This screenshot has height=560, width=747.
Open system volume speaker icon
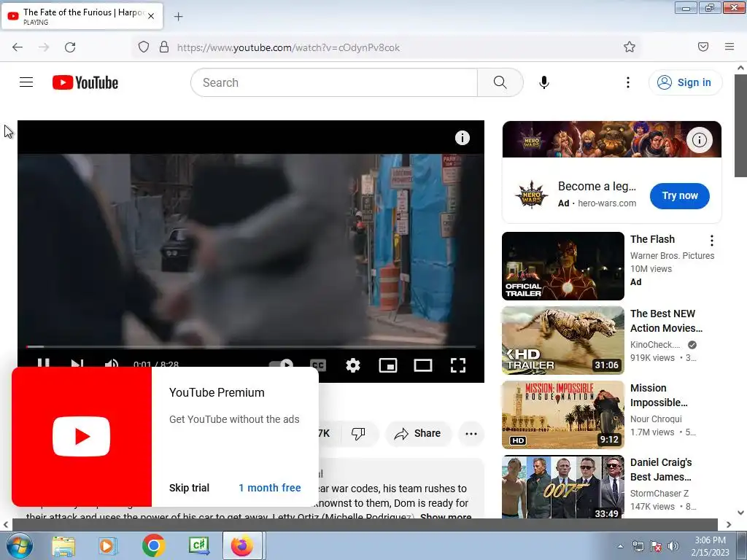[x=673, y=546]
